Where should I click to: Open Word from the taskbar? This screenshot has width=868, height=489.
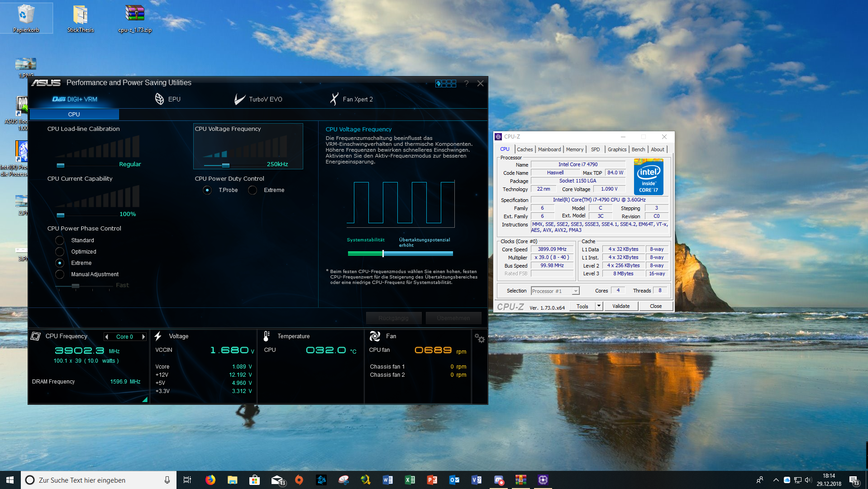point(388,480)
